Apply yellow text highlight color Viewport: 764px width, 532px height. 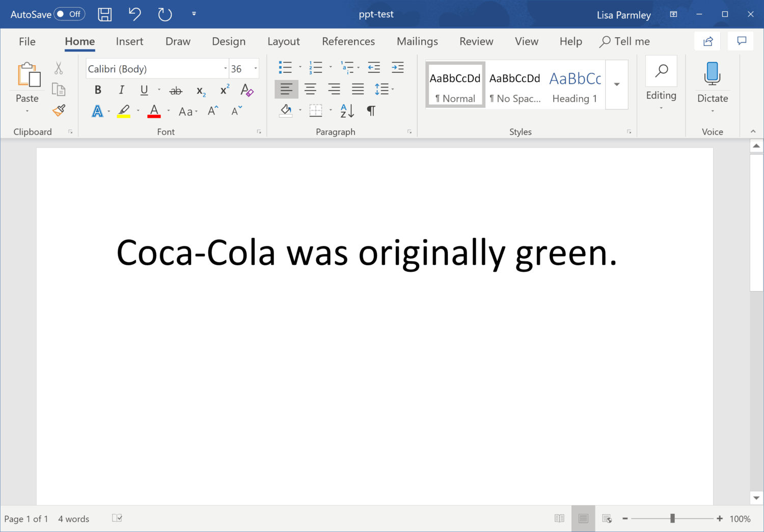(124, 111)
